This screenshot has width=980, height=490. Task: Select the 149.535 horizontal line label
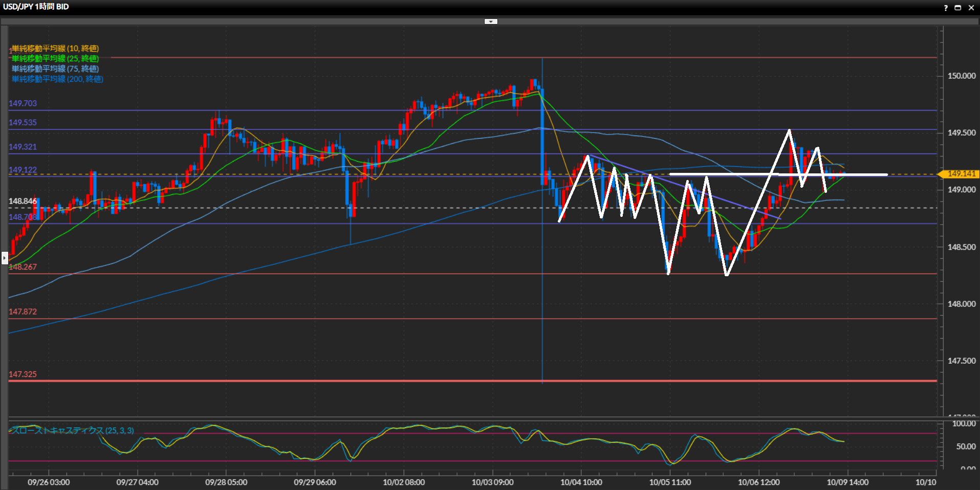[23, 123]
